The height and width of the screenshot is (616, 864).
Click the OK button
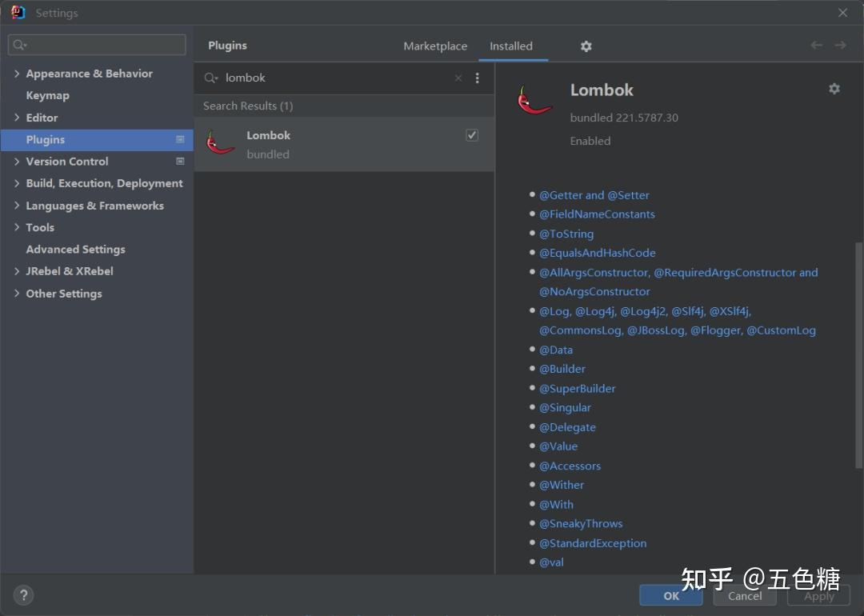(x=671, y=596)
